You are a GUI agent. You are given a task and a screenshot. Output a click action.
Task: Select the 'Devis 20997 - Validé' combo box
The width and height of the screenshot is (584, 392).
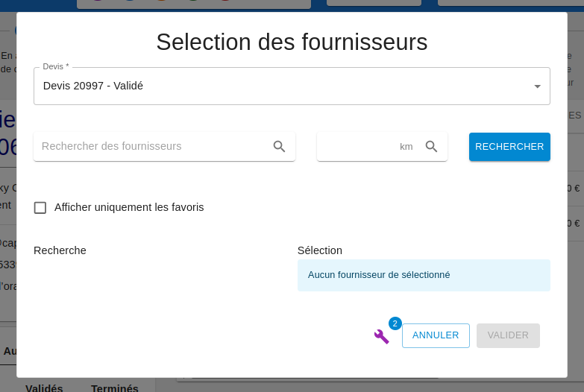click(283, 86)
